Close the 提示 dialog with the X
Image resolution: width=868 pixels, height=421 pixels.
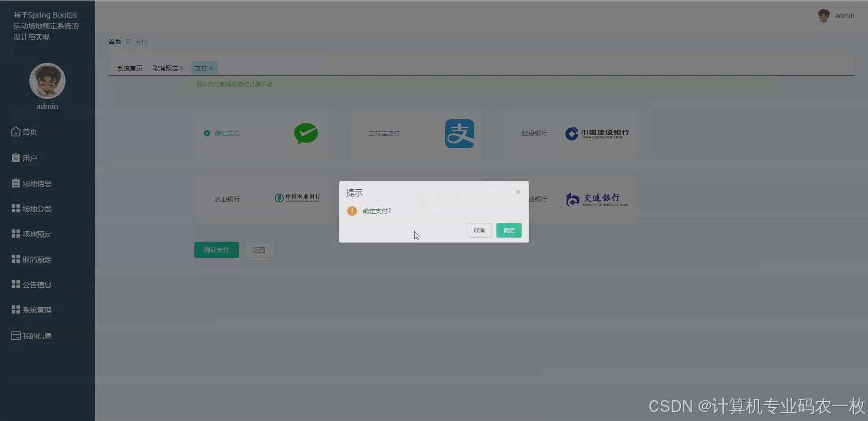(518, 192)
